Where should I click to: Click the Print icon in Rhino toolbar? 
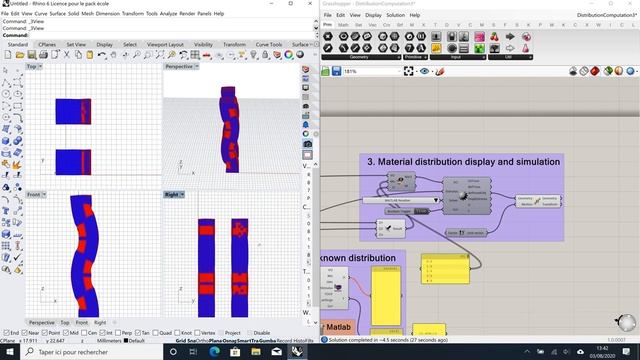click(43, 55)
